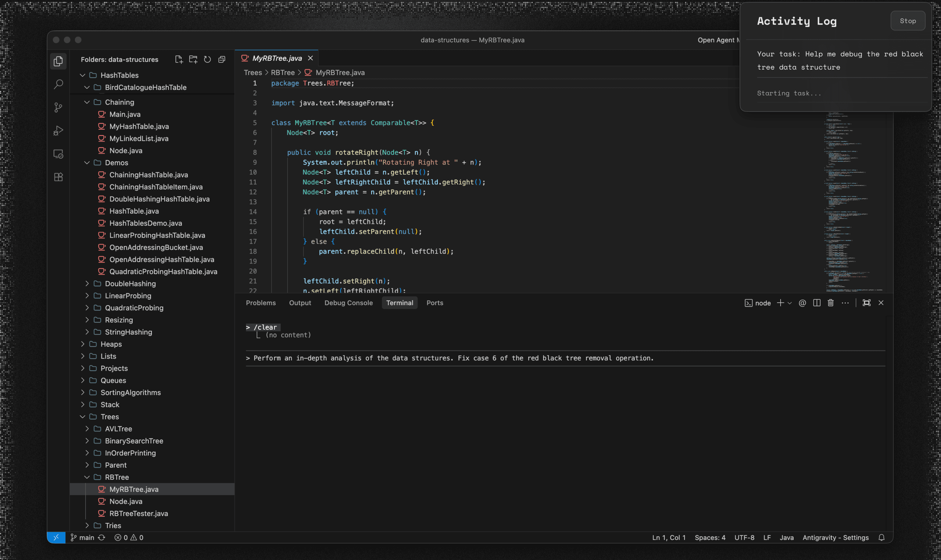The image size is (941, 560).
Task: Open the terminal profile dropdown chevron
Action: (x=790, y=303)
